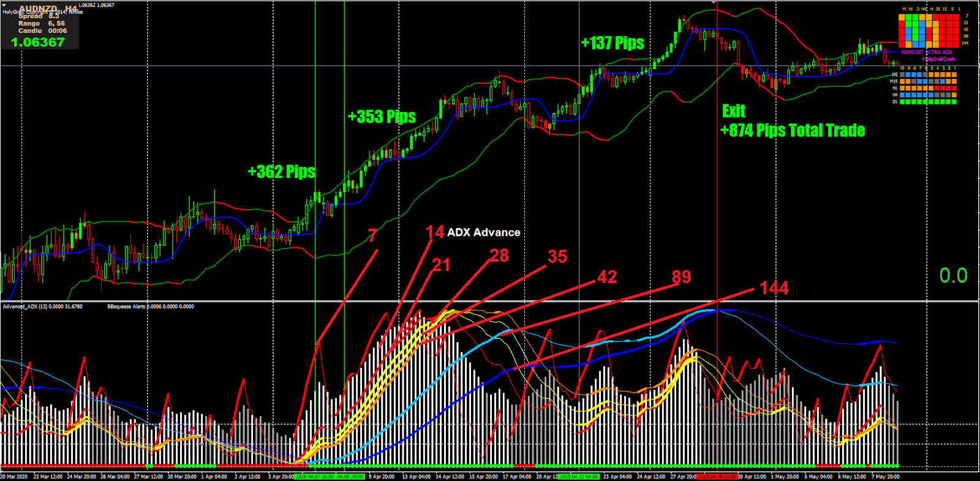Select the Exit text annotation

click(734, 111)
